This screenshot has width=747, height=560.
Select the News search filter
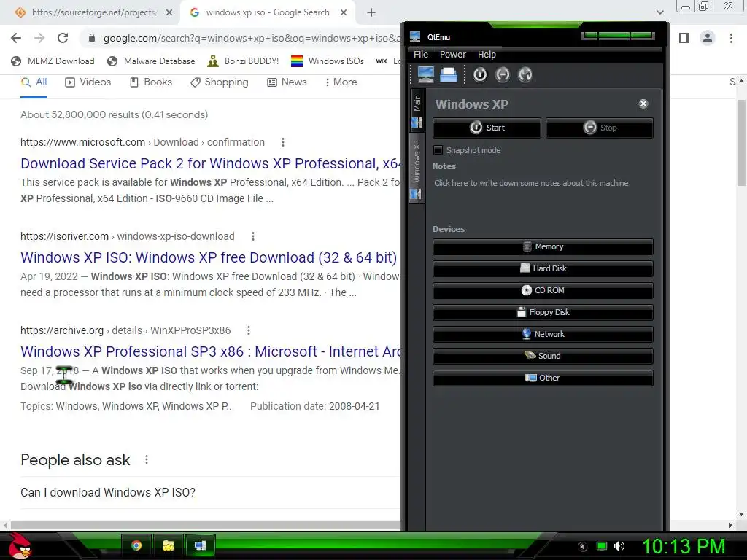tap(287, 82)
